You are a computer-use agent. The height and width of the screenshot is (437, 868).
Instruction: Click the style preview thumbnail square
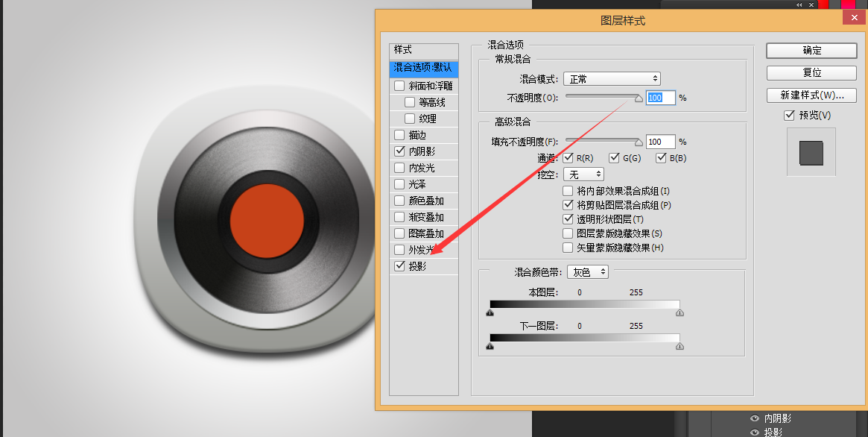tap(811, 153)
